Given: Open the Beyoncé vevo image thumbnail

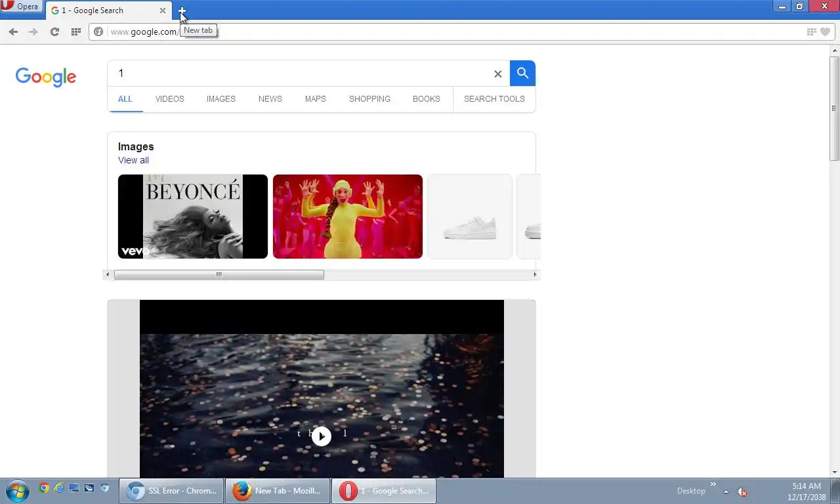Looking at the screenshot, I should coord(193,217).
